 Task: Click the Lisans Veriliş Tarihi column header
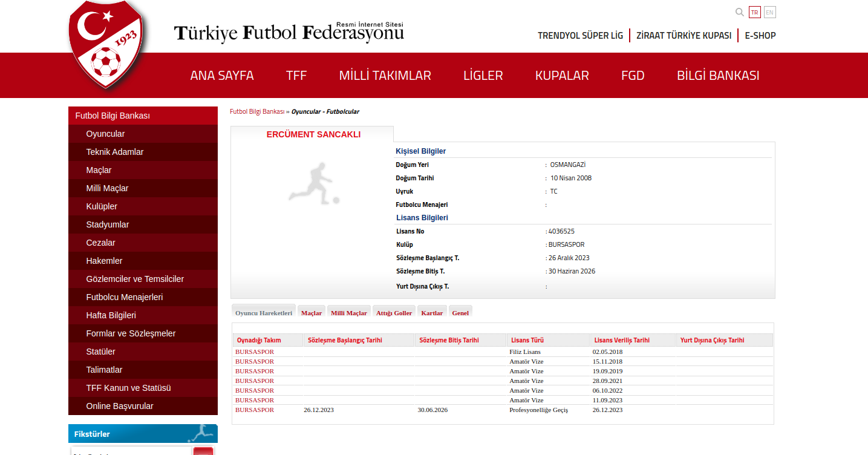[x=622, y=340]
